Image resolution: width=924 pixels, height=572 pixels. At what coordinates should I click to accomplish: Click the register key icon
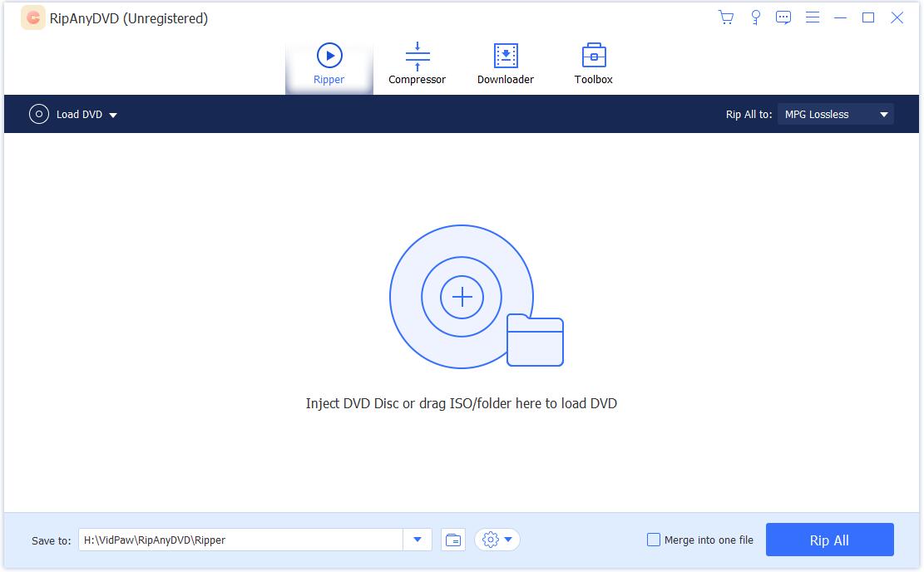pyautogui.click(x=755, y=17)
